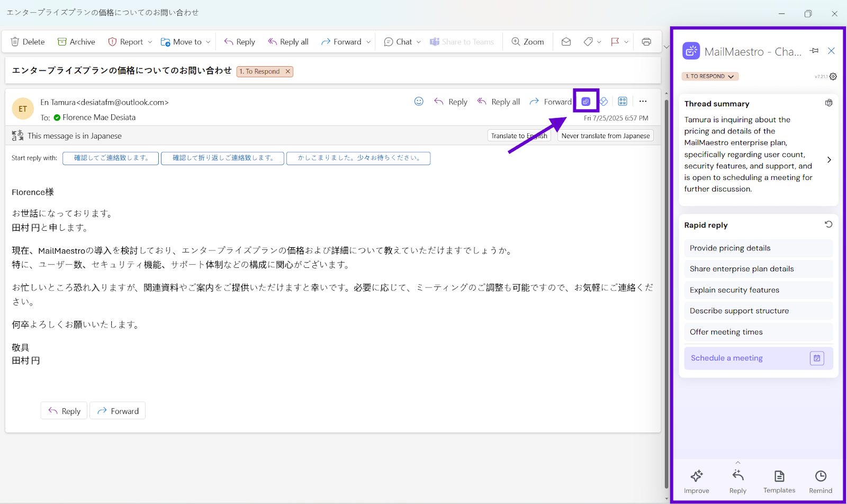This screenshot has height=504, width=847.
Task: Archive this message
Action: (76, 42)
